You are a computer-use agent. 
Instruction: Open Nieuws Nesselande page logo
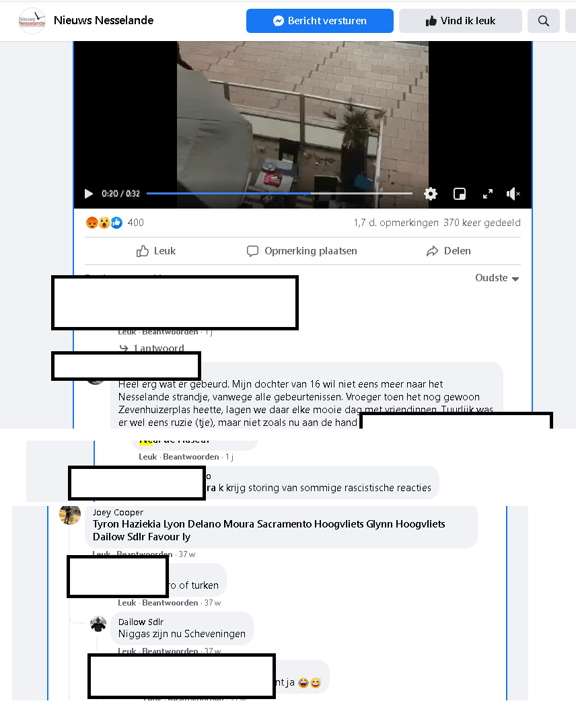click(x=32, y=21)
